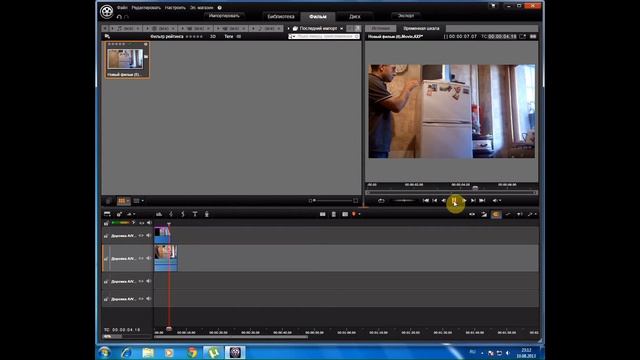Open Chrome from the taskbar
The width and height of the screenshot is (640, 360).
[191, 352]
